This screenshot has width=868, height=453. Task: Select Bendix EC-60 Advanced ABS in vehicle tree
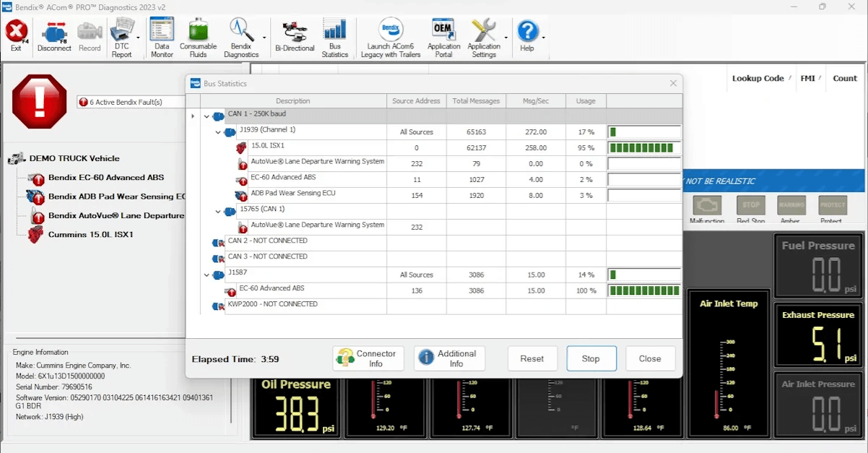click(x=105, y=178)
